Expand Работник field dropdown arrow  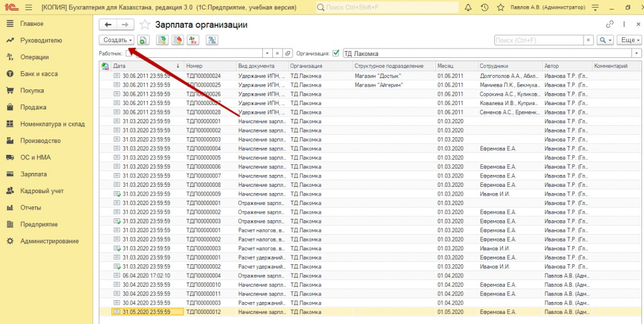point(267,53)
